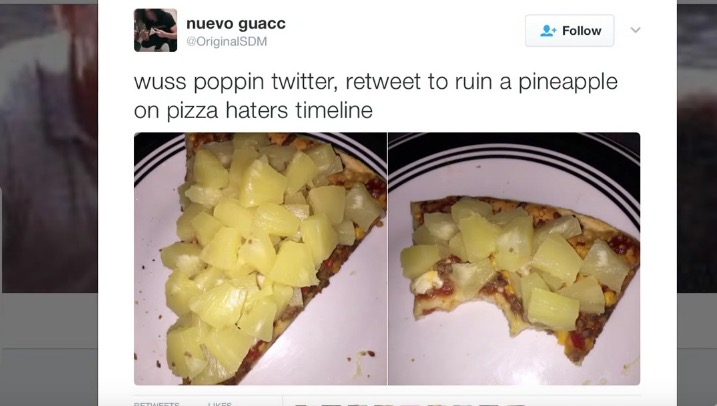Click the first avatar in the likers row
717x406 pixels.
coord(301,405)
